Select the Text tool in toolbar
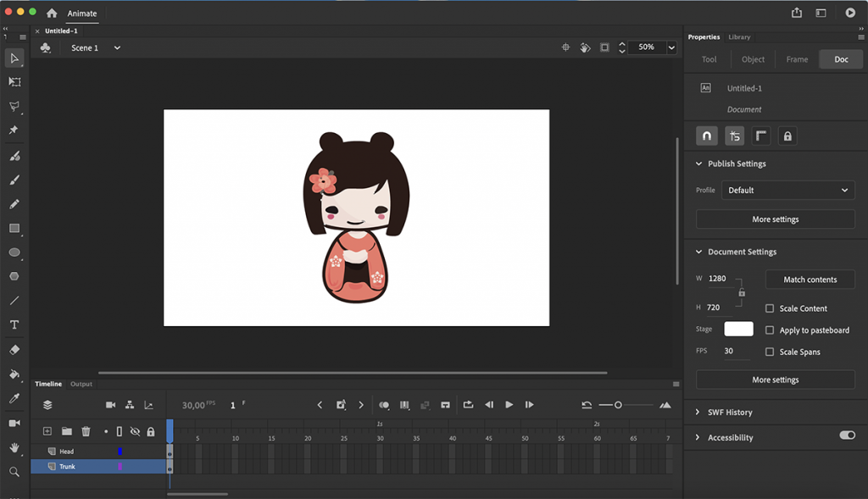 pos(14,324)
